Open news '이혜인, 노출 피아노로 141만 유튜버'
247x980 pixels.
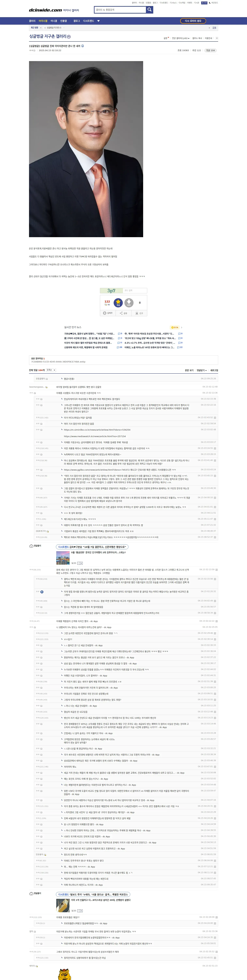click(149, 347)
